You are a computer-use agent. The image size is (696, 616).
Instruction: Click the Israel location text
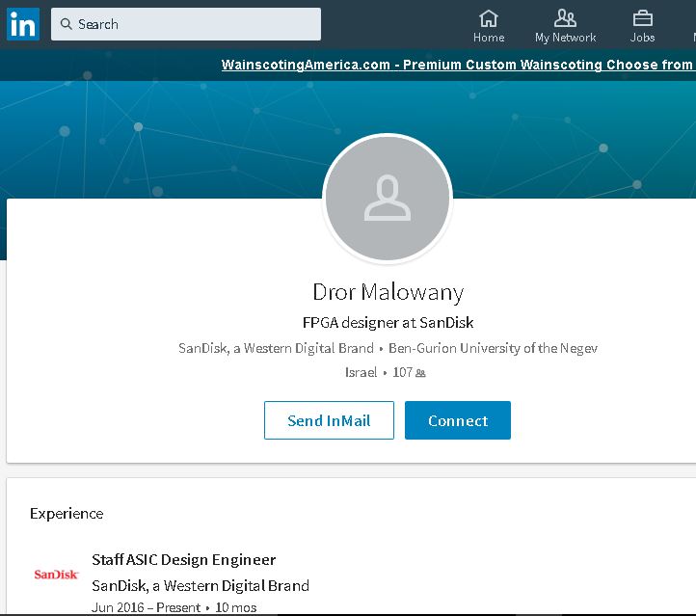click(361, 372)
